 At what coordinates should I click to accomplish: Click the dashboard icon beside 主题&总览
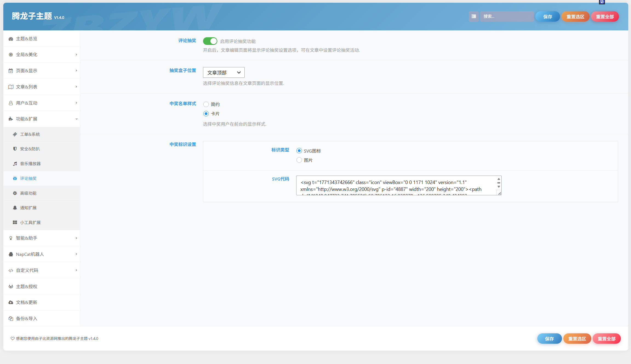click(x=11, y=39)
